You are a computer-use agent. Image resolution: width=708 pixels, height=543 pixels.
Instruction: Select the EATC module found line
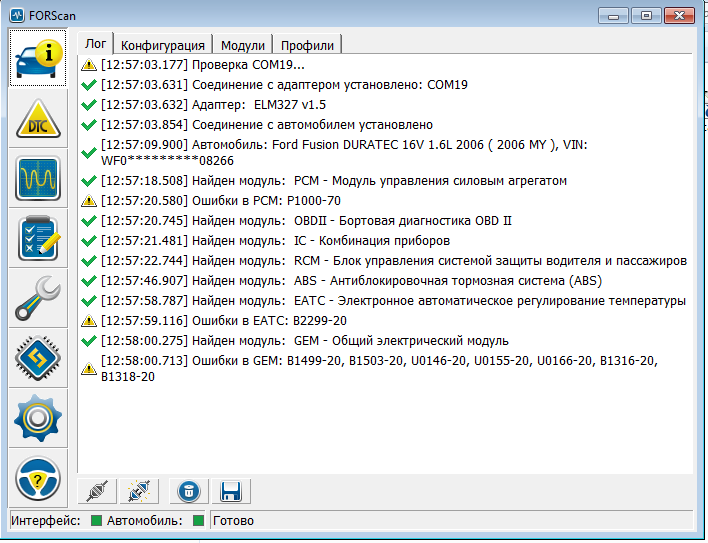click(393, 301)
